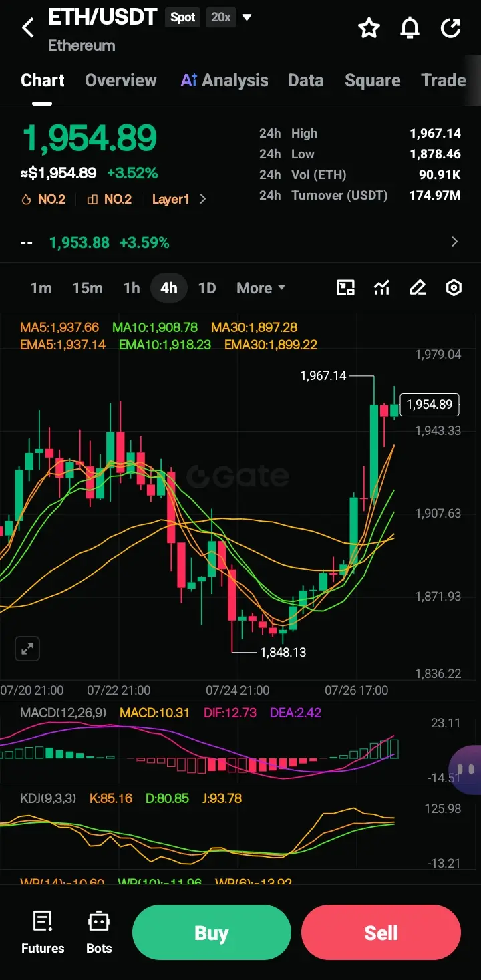Viewport: 481px width, 980px height.
Task: Tap the green Buy button
Action: pos(212,933)
